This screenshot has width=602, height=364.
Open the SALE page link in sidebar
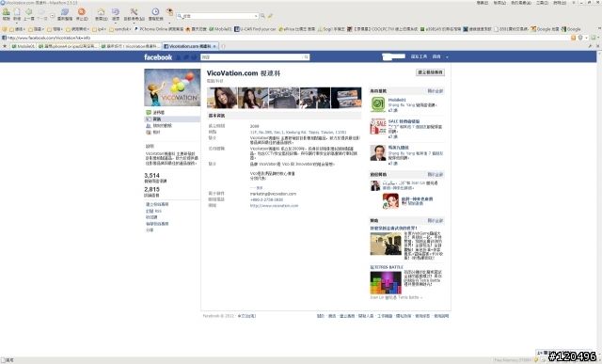(x=404, y=121)
